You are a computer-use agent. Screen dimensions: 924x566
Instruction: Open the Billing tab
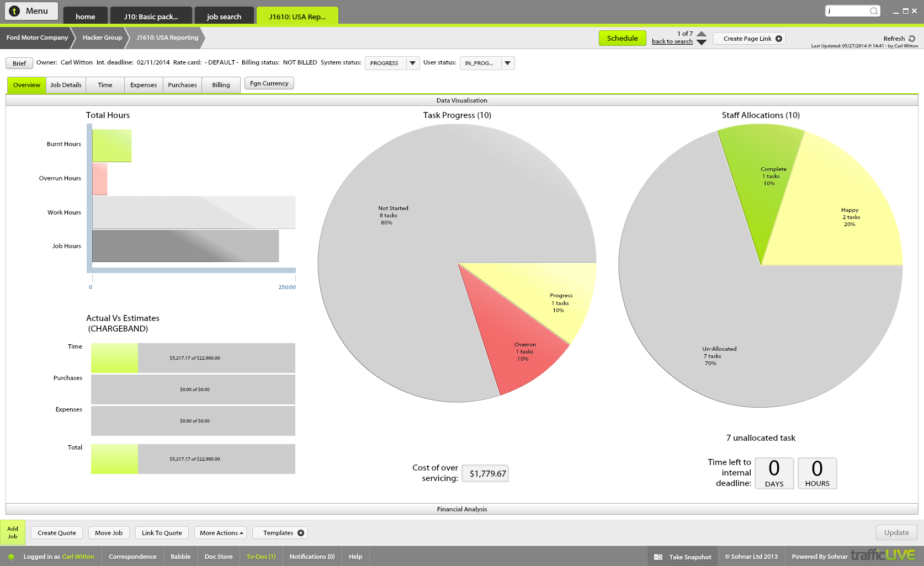click(221, 85)
